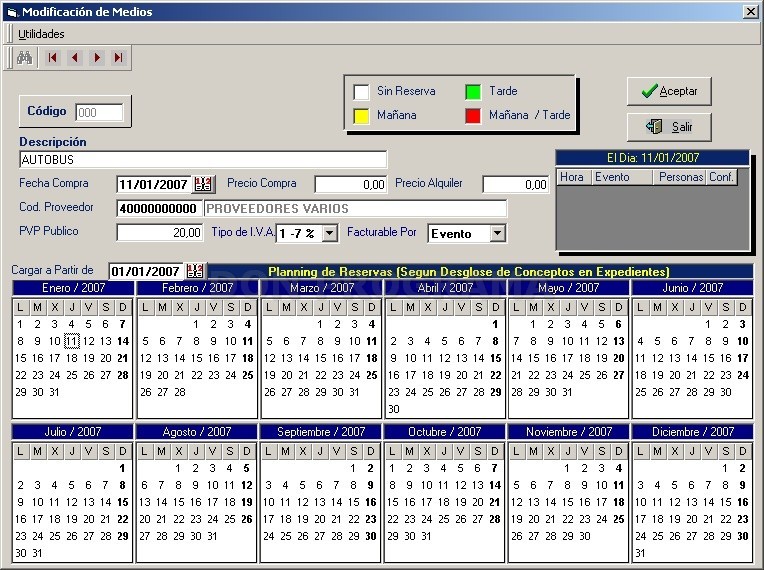
Task: Expand the Facturable Por dropdown
Action: (497, 233)
